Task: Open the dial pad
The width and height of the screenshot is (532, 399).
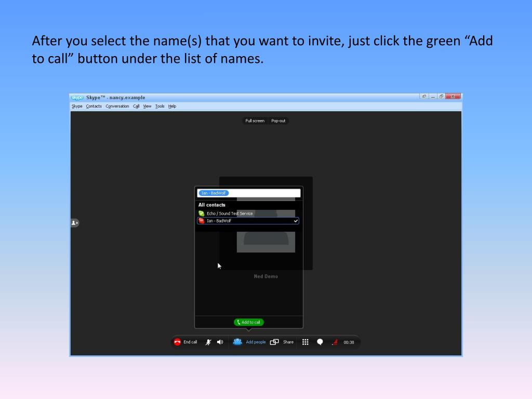Action: coord(305,342)
